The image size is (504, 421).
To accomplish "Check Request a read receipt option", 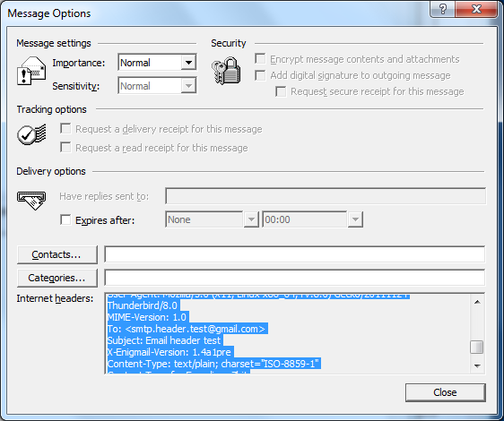I will point(65,148).
